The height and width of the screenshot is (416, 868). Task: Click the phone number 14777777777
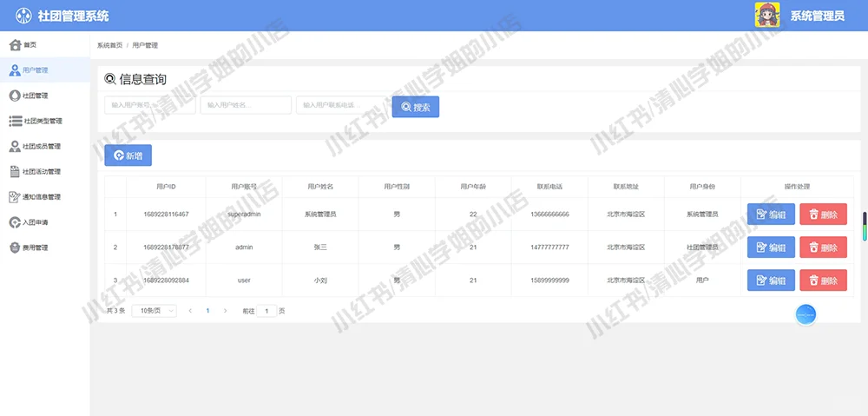point(549,247)
